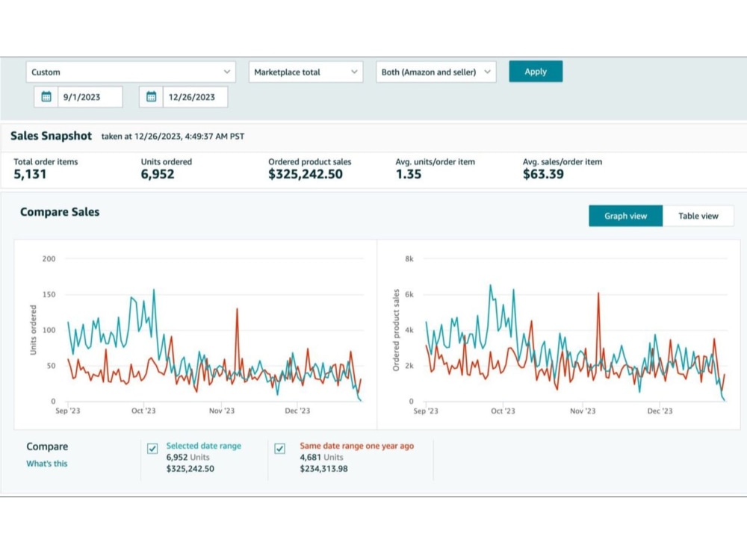Click the Selected date range label
Viewport: 747px width, 560px height.
click(203, 446)
